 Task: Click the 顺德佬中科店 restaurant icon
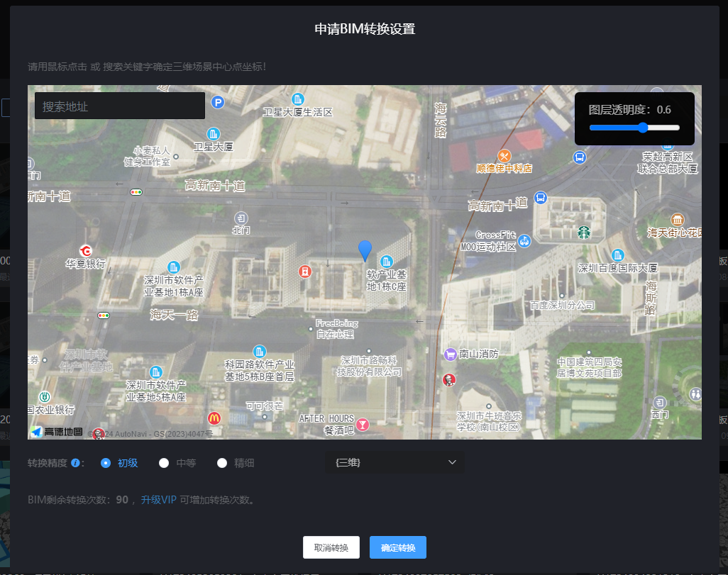coord(504,156)
